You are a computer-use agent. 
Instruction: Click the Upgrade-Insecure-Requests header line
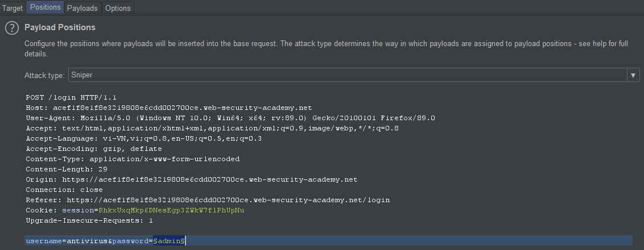(x=89, y=220)
